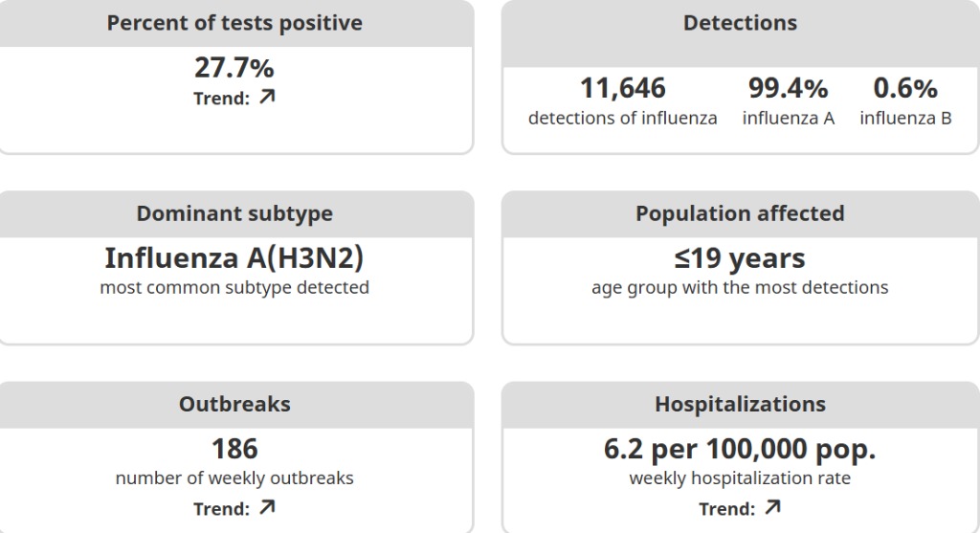Click the outbreaks trend arrow icon

267,507
